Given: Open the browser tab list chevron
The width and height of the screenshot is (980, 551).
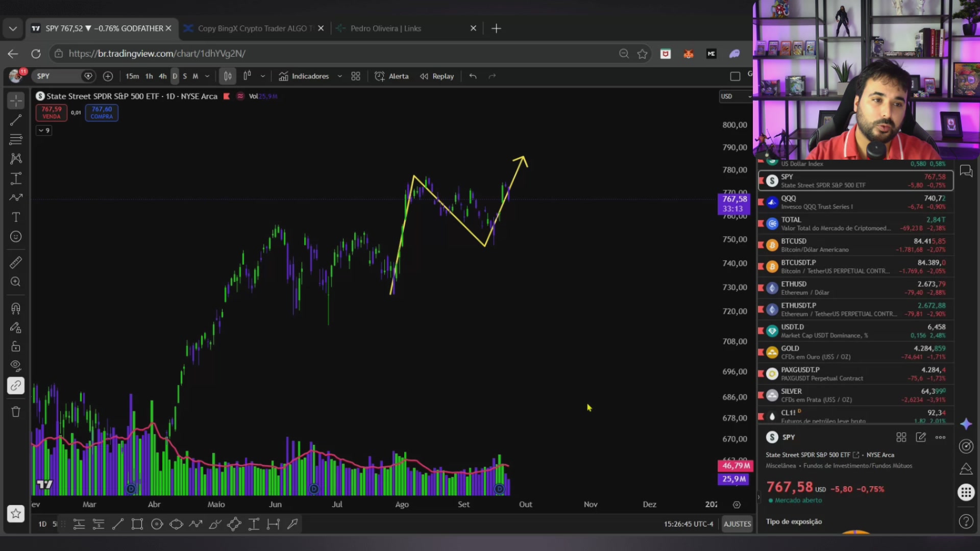Looking at the screenshot, I should tap(13, 29).
